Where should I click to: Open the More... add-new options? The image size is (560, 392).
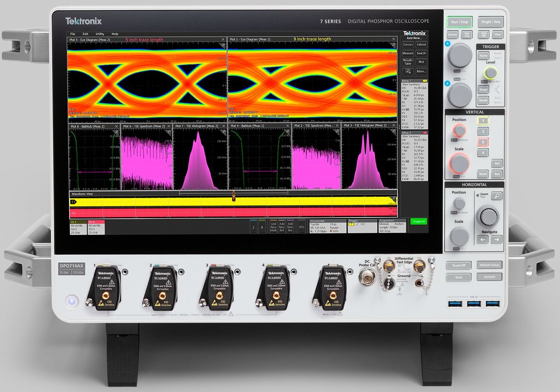[421, 71]
